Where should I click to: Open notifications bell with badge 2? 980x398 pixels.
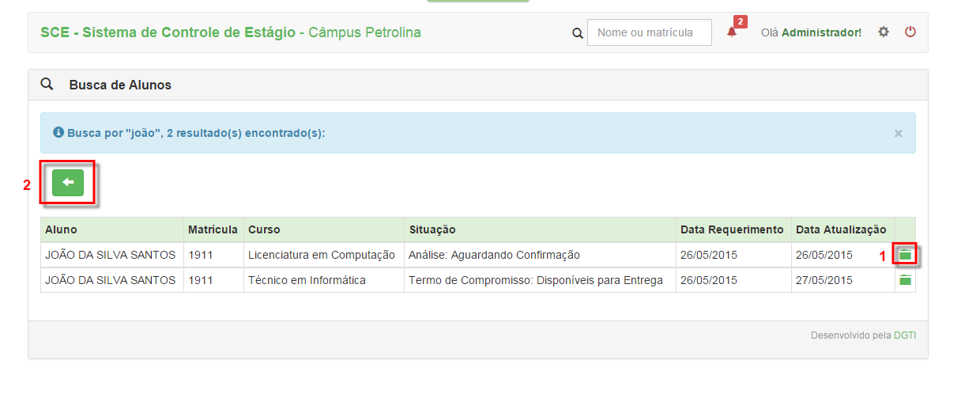click(x=732, y=32)
